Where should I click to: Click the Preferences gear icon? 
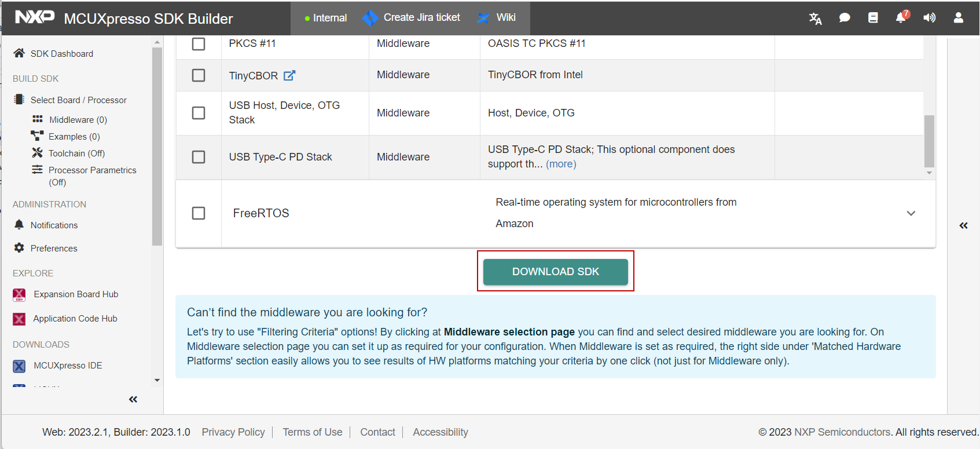click(x=19, y=248)
